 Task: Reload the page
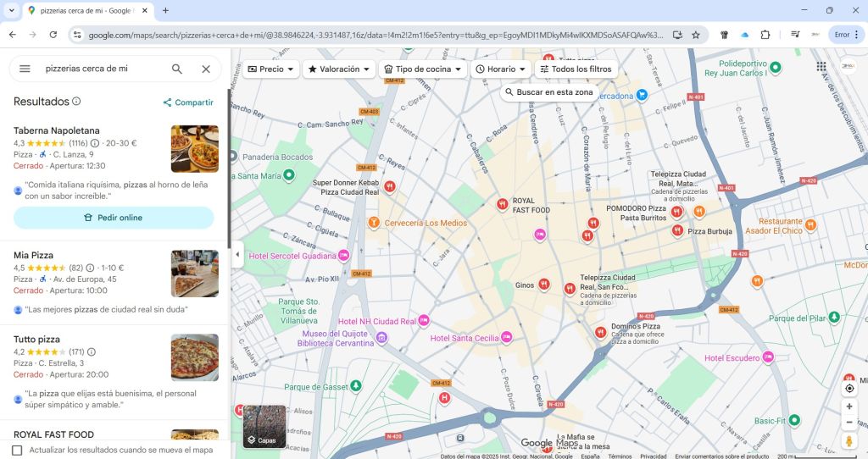[53, 35]
